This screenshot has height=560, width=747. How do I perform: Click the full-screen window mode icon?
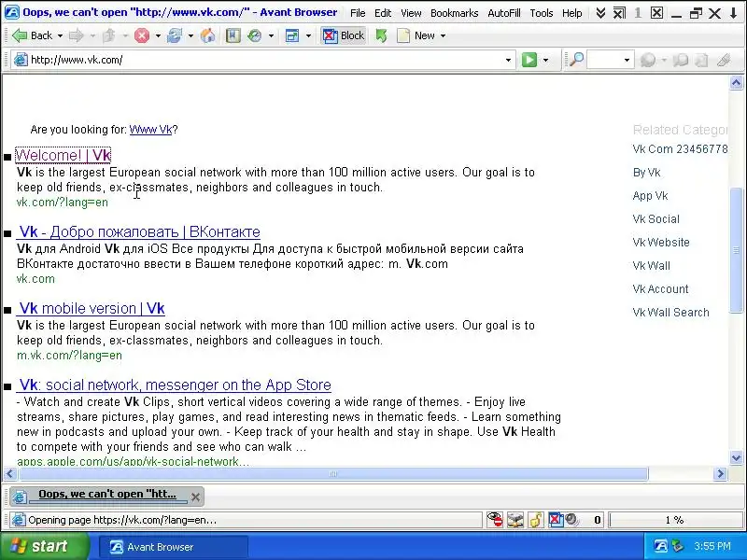coord(291,35)
